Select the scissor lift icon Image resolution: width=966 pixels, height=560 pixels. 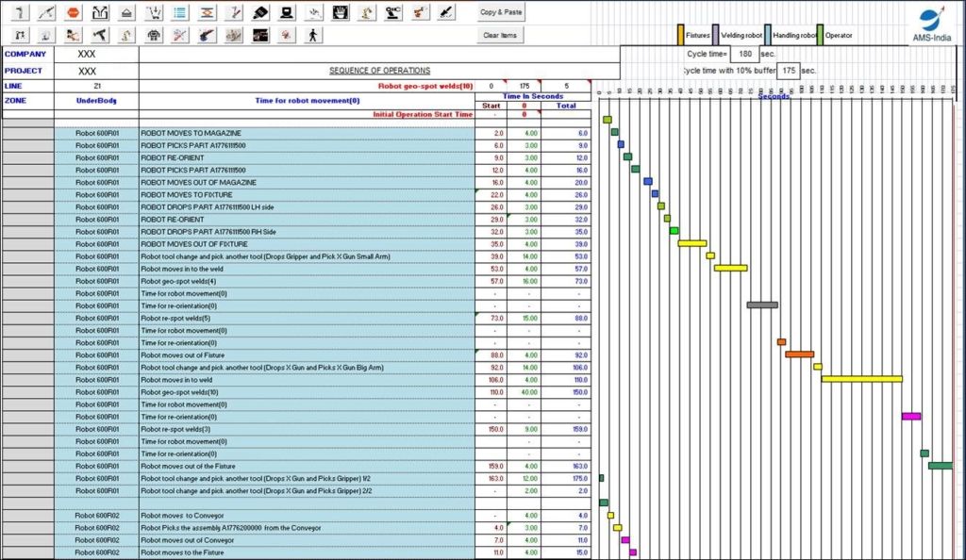pyautogui.click(x=206, y=13)
